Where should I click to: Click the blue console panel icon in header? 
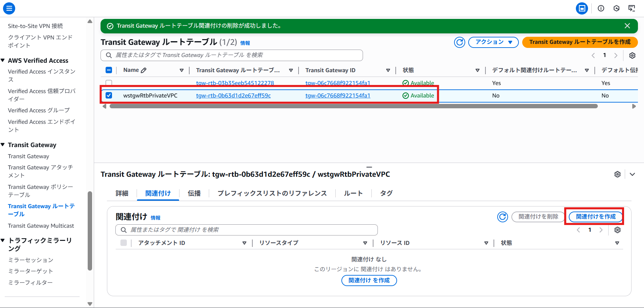(x=582, y=8)
